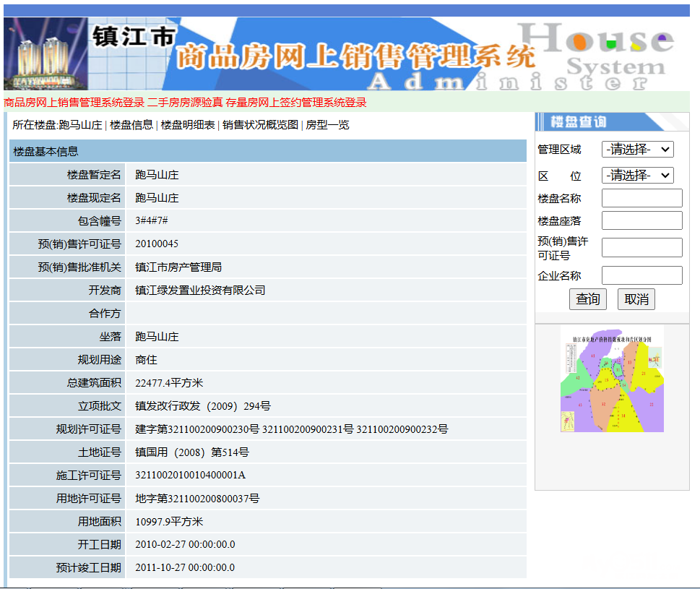700x589 pixels.
Task: Go to the 房型一览 page
Action: tap(327, 125)
